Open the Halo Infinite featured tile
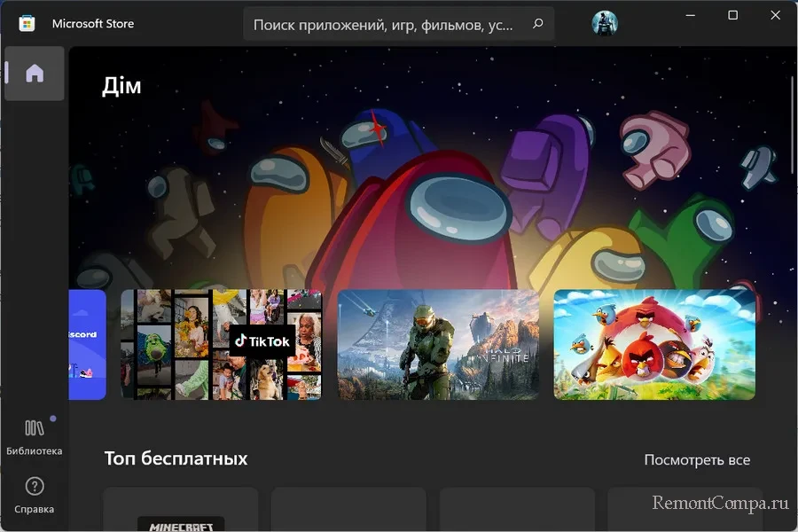 pyautogui.click(x=438, y=344)
